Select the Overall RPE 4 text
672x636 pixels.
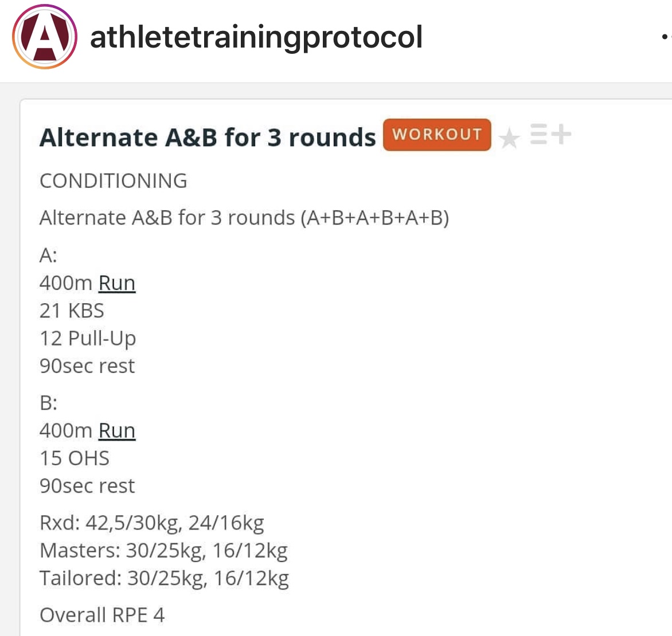102,615
